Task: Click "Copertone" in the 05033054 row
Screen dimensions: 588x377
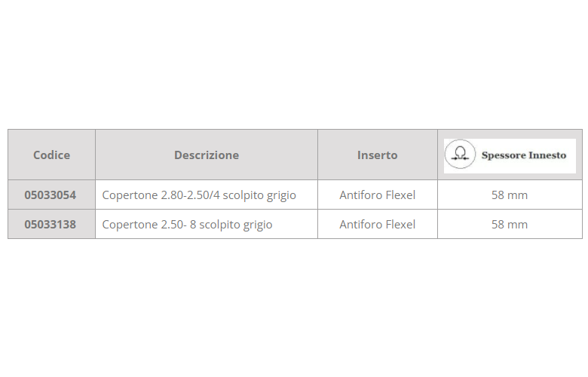Action: coord(130,195)
